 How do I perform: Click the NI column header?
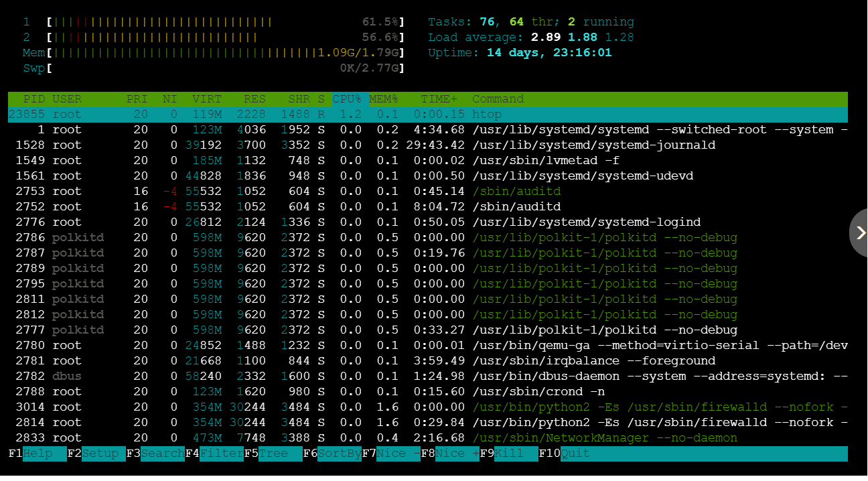coord(170,99)
